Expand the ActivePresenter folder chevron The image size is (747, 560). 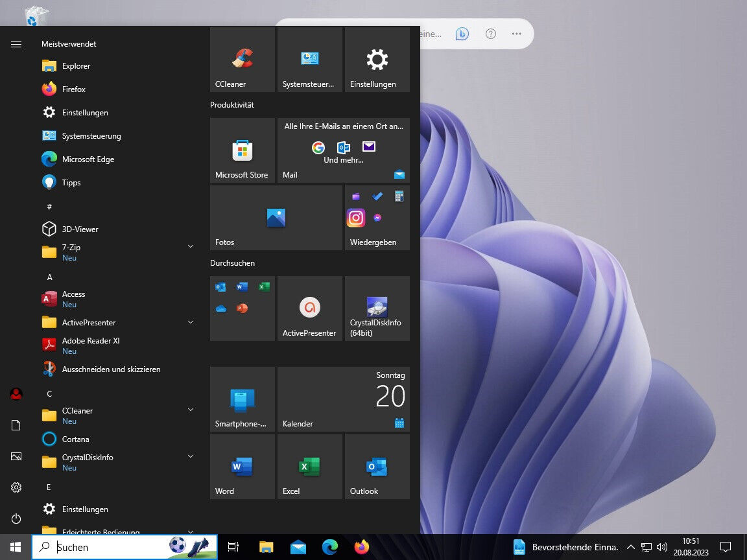click(x=191, y=322)
